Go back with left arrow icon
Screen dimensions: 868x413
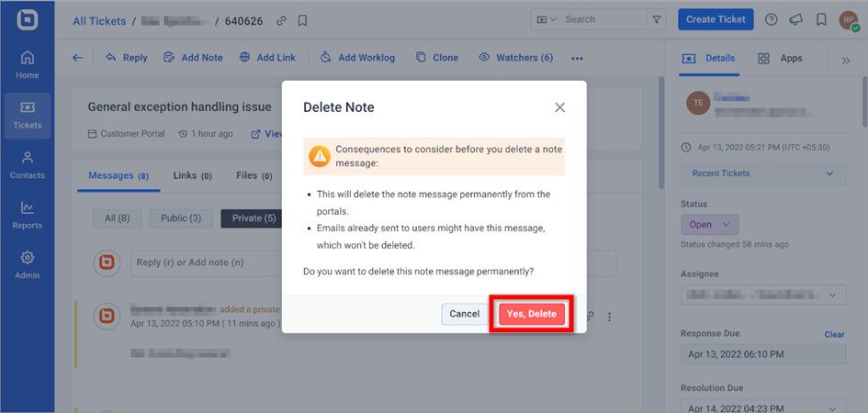click(x=77, y=58)
